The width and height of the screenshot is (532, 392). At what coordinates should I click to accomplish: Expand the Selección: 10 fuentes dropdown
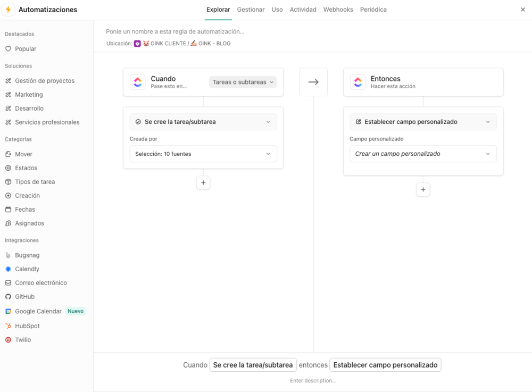coord(203,154)
